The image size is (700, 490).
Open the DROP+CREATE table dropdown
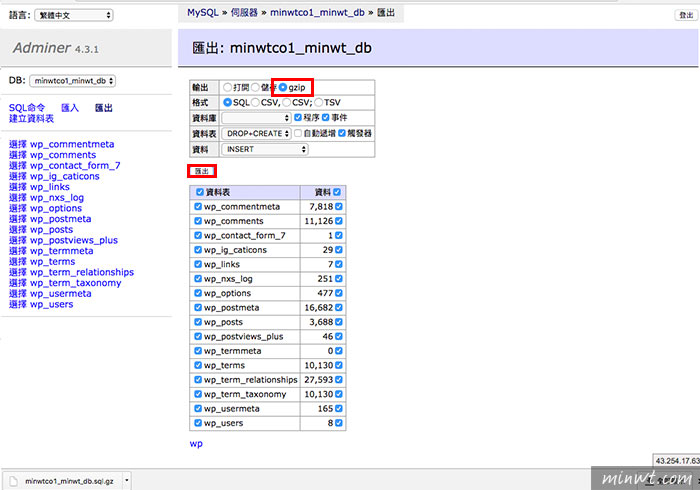click(257, 133)
